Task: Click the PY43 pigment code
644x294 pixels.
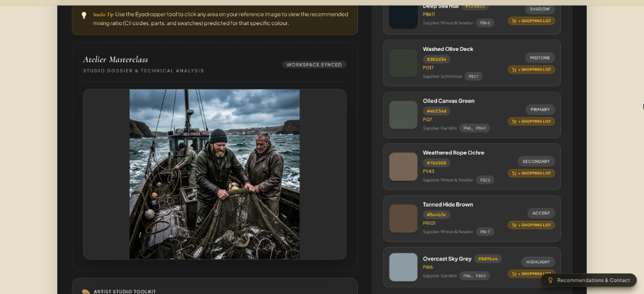Action: coord(428,171)
